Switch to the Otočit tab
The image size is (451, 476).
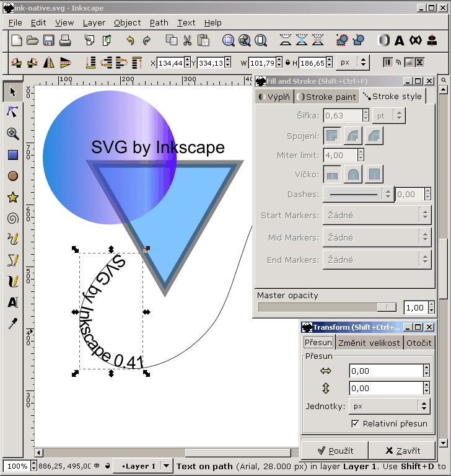pos(419,343)
